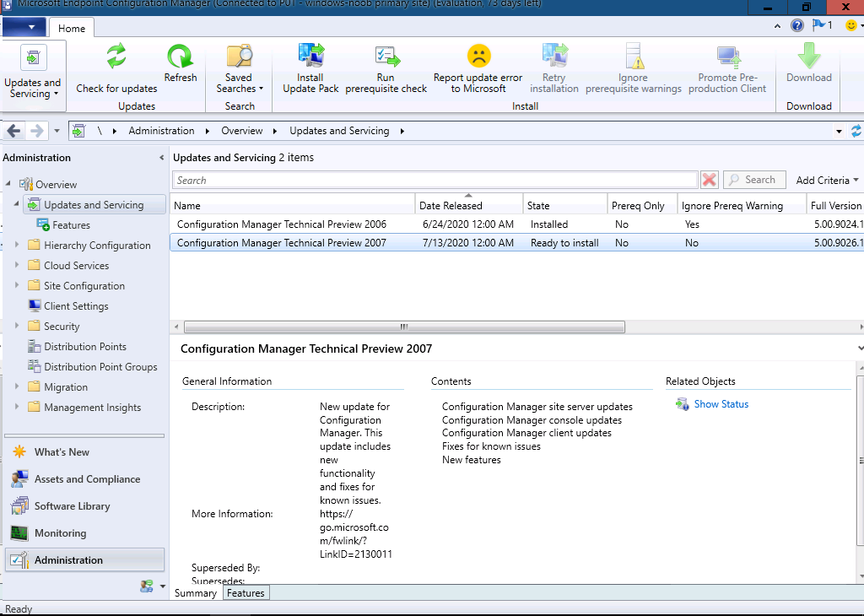Click the horizontal scrollbar in list view
This screenshot has height=616, width=864.
404,327
